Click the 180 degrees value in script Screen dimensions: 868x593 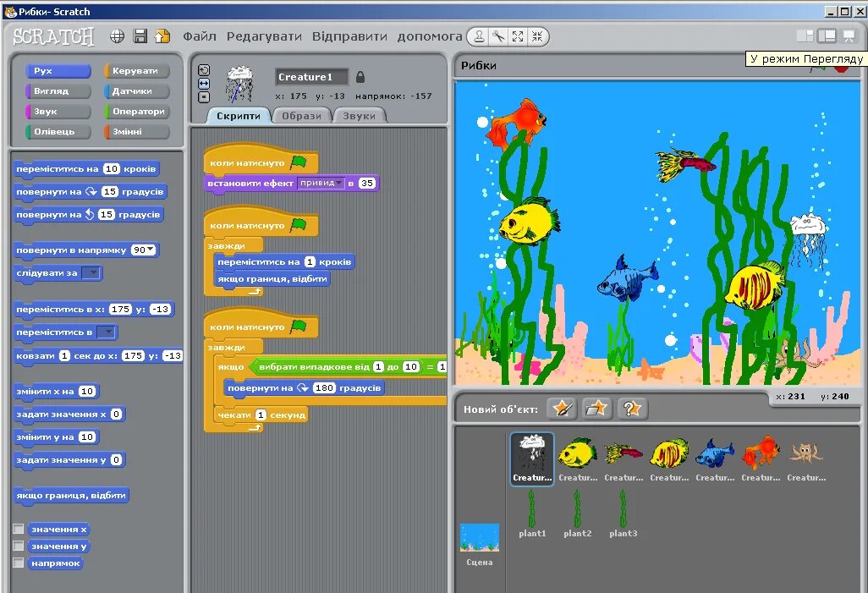pyautogui.click(x=324, y=387)
